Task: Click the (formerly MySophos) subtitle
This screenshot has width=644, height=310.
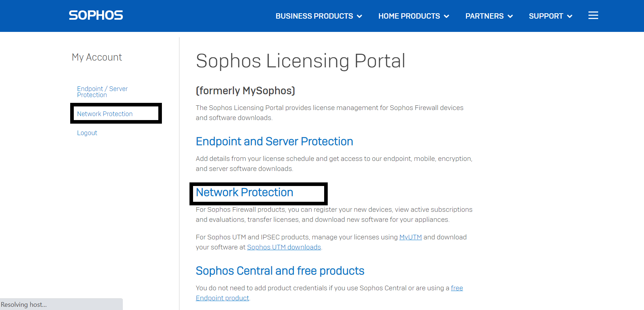Action: point(245,91)
